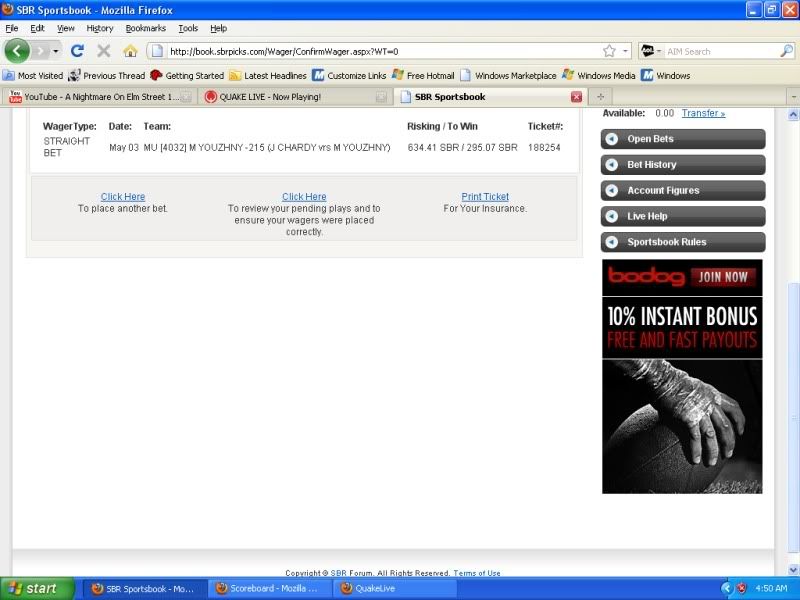Open the Windows Marketplace bookmark
The image size is (800, 600).
click(x=508, y=76)
